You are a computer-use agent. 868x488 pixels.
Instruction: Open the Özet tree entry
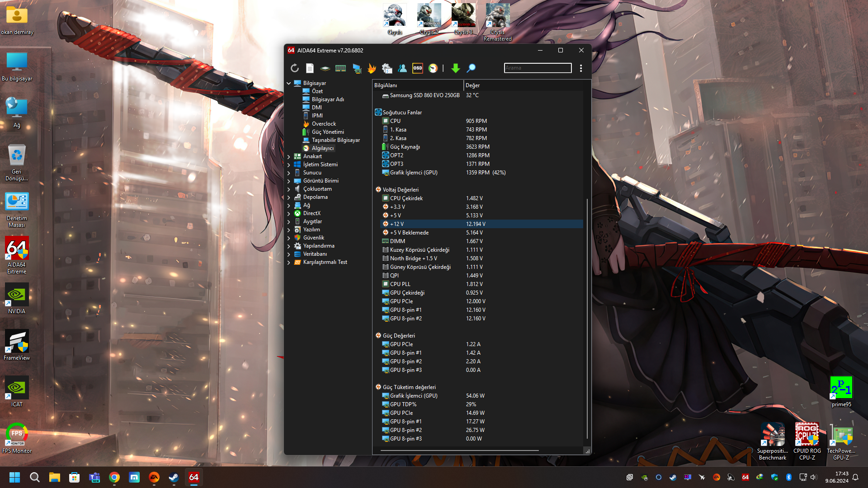point(317,91)
